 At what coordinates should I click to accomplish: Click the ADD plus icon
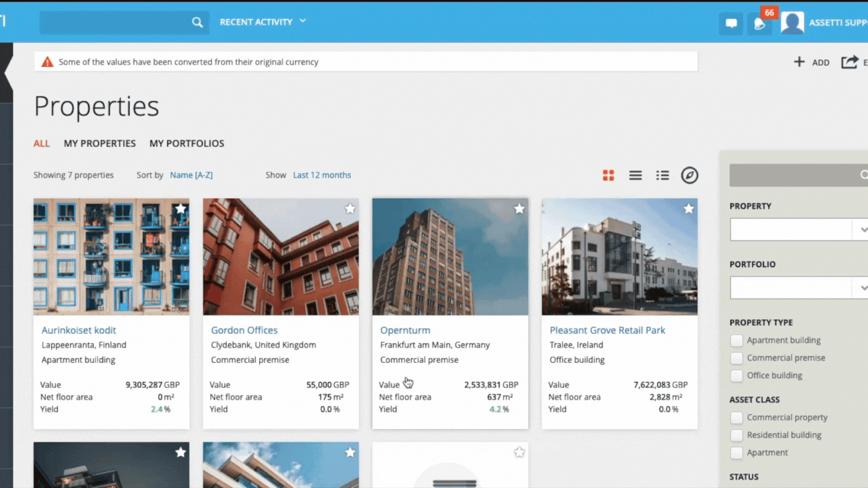click(799, 61)
